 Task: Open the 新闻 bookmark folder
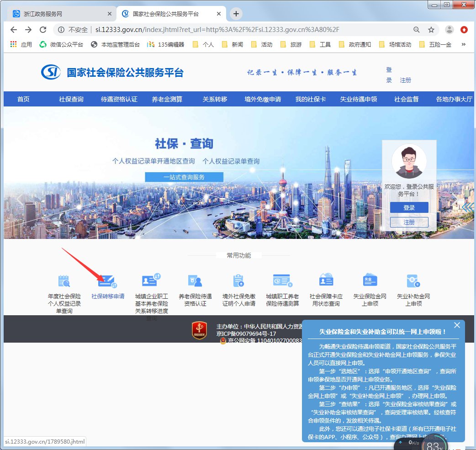(x=233, y=44)
